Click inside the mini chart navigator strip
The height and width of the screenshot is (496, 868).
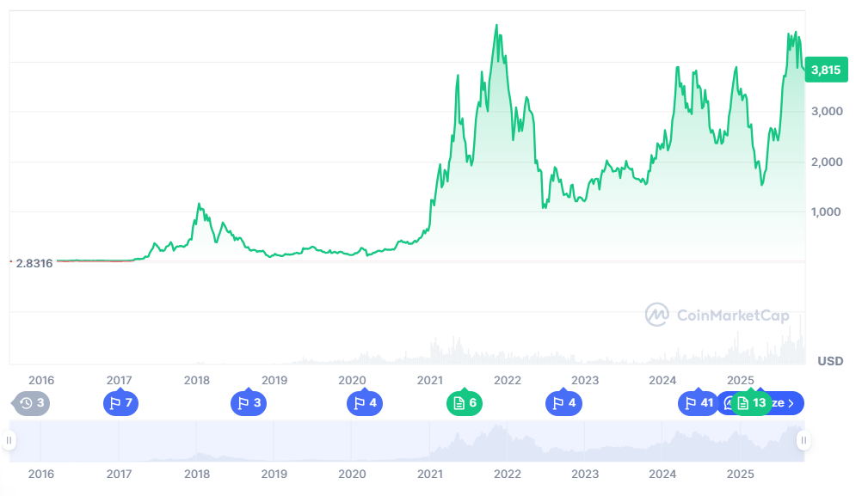point(430,443)
